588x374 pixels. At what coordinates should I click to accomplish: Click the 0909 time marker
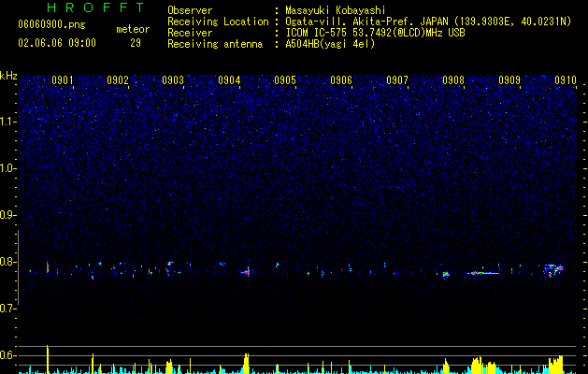(x=509, y=80)
